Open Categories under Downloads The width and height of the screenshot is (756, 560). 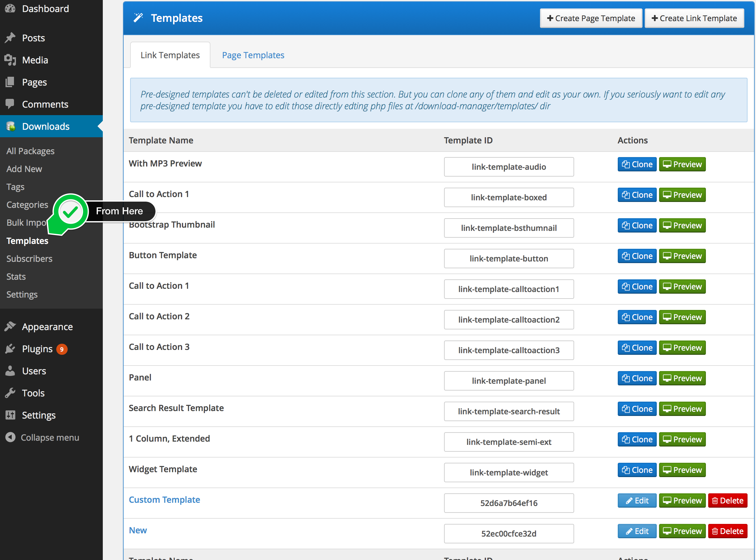pos(27,205)
